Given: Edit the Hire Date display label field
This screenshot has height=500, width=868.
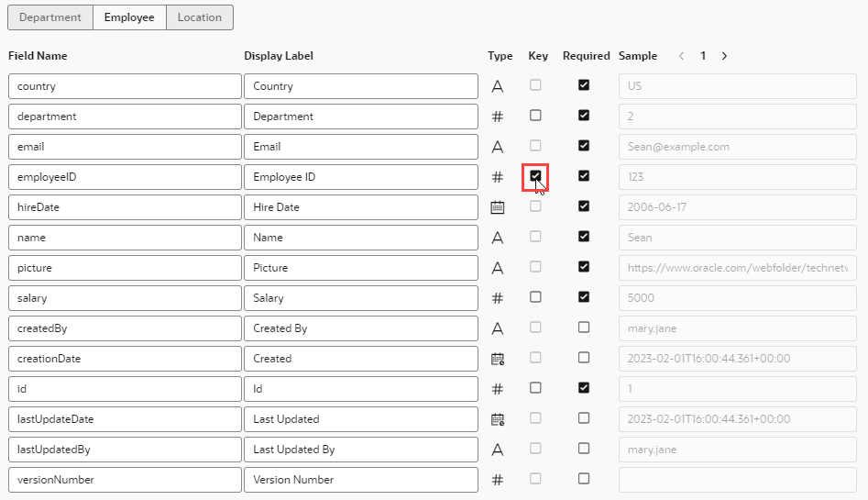Looking at the screenshot, I should 360,207.
